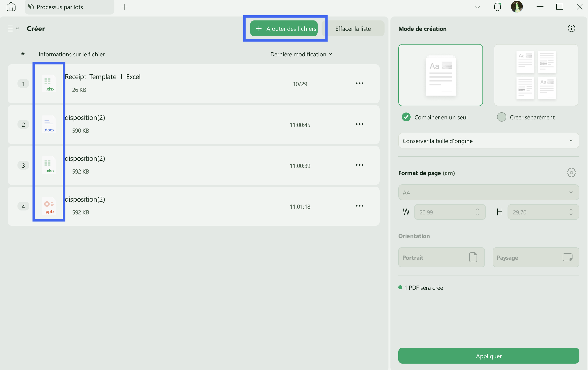Click the Appliquer button
The image size is (588, 370).
(488, 356)
